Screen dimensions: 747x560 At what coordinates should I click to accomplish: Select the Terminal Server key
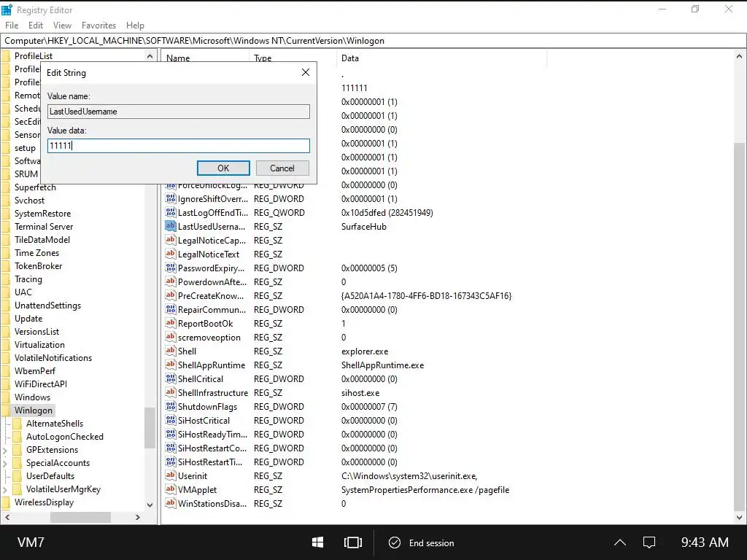[44, 227]
